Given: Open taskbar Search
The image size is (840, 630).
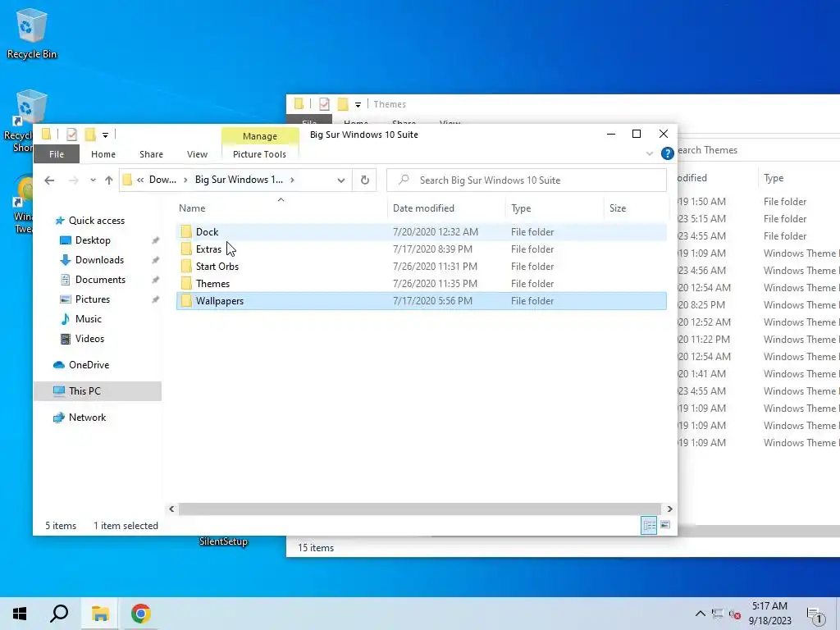Looking at the screenshot, I should click(59, 614).
